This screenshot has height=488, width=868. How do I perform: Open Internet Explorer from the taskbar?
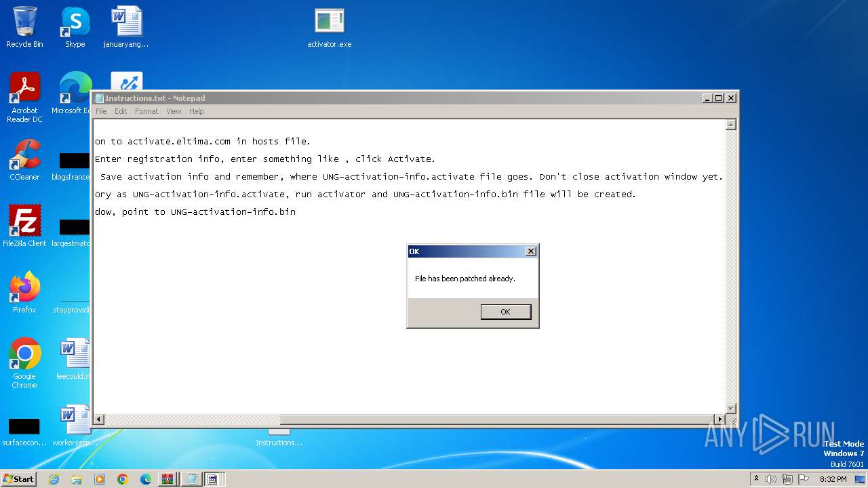pyautogui.click(x=54, y=479)
